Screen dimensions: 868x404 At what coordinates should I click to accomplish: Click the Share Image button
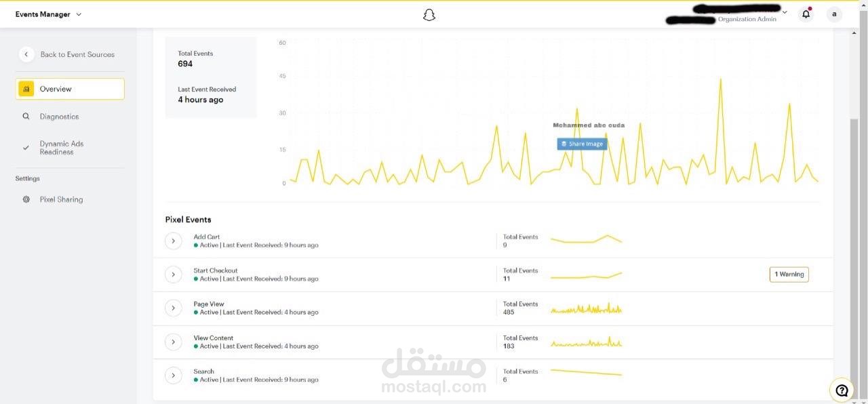[x=582, y=144]
